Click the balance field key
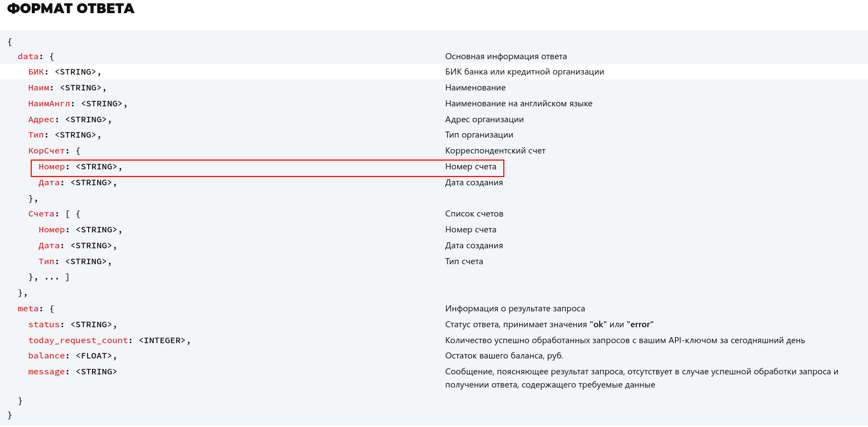868x427 pixels. tap(46, 356)
